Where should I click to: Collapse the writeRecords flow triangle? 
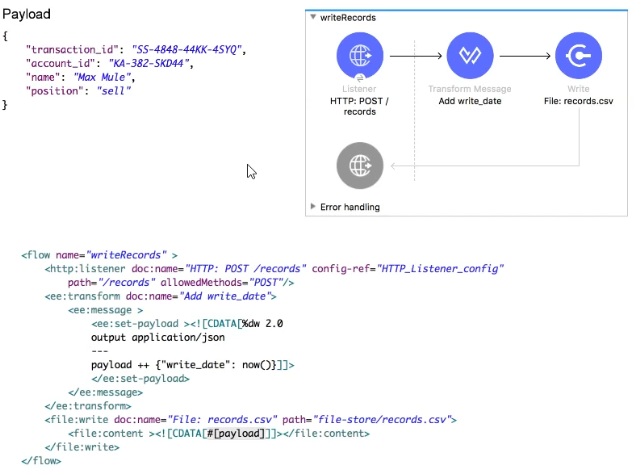[x=314, y=18]
